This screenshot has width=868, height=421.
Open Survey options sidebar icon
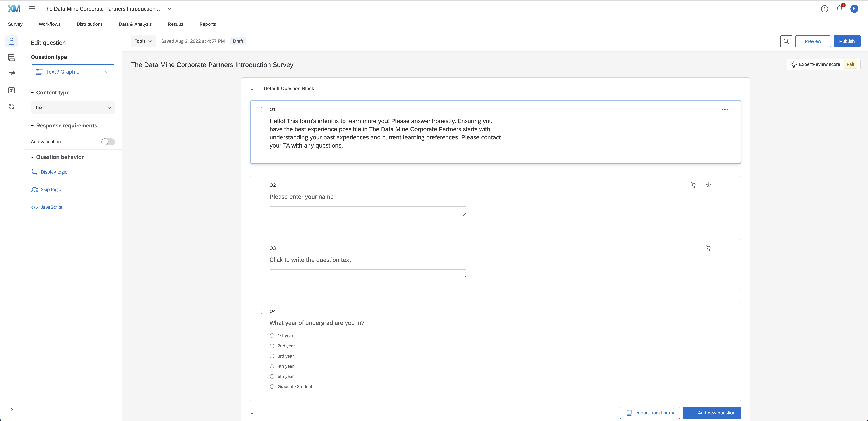tap(12, 90)
